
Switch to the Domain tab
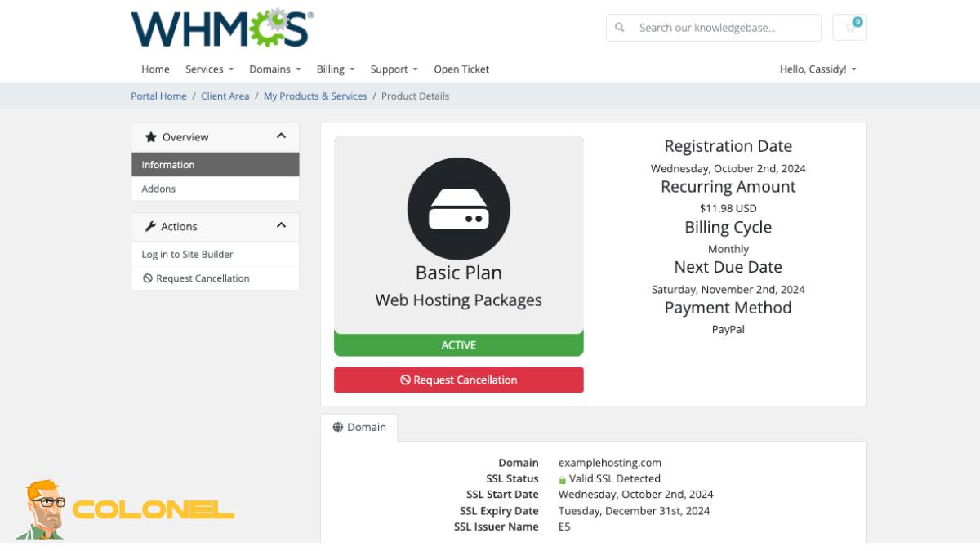366,427
